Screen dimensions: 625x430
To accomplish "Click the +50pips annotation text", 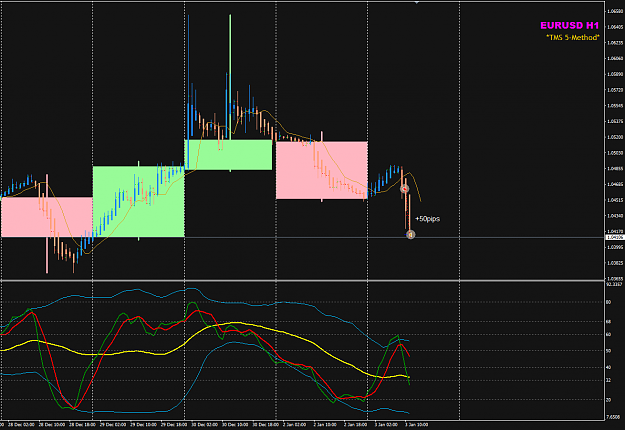I will pos(427,219).
